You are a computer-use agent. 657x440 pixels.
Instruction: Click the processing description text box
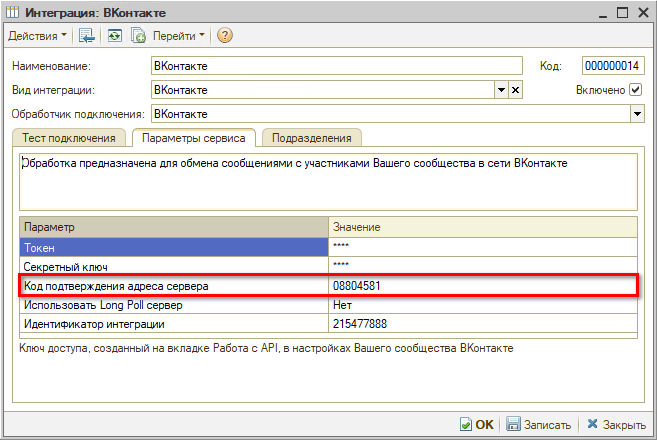328,182
